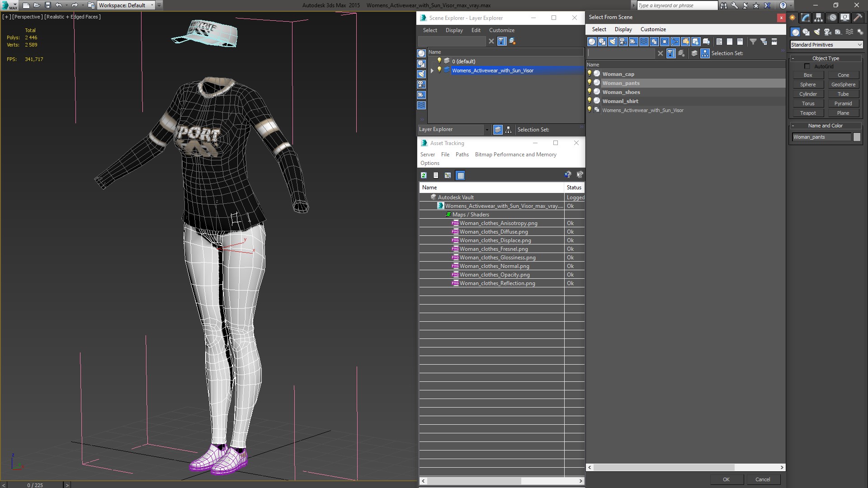Click create new layer icon in Scene Explorer
Image resolution: width=868 pixels, height=488 pixels.
tap(512, 41)
